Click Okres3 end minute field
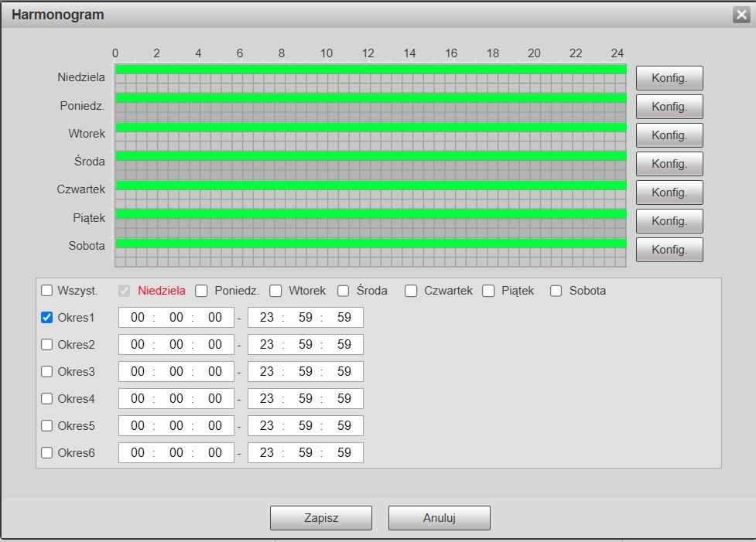Screen dimensions: 756x542 pos(305,371)
